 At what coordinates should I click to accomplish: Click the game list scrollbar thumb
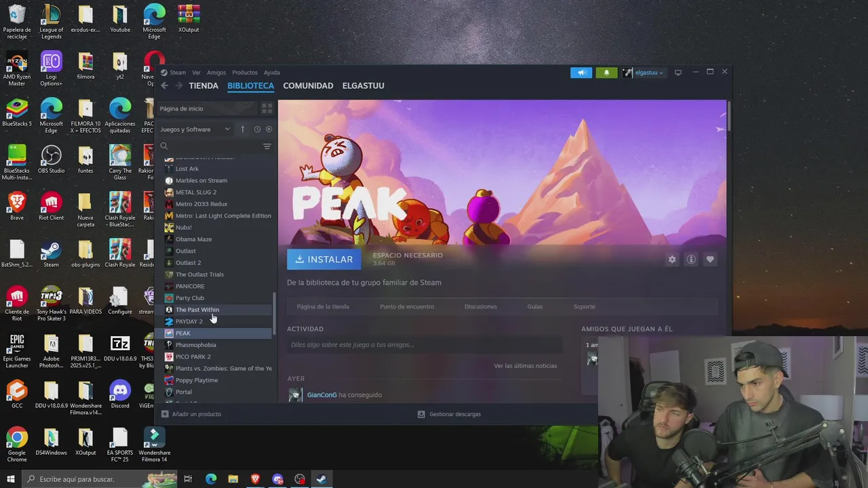pos(275,314)
